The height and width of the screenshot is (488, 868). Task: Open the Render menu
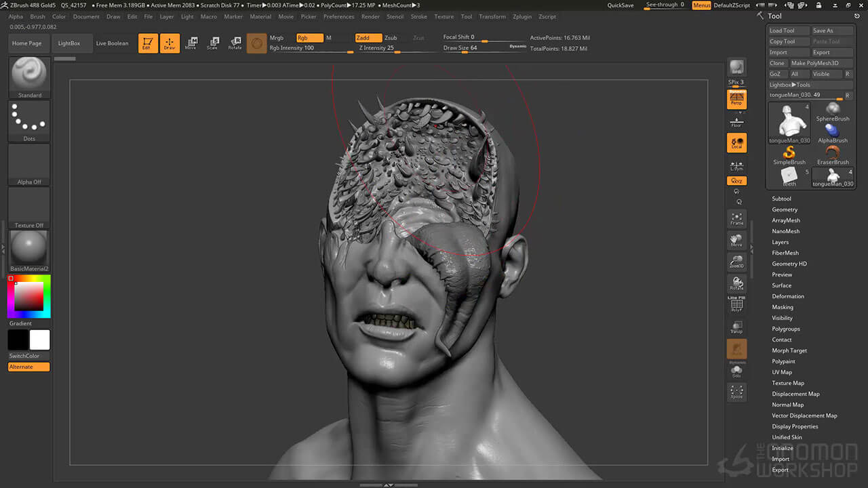370,16
